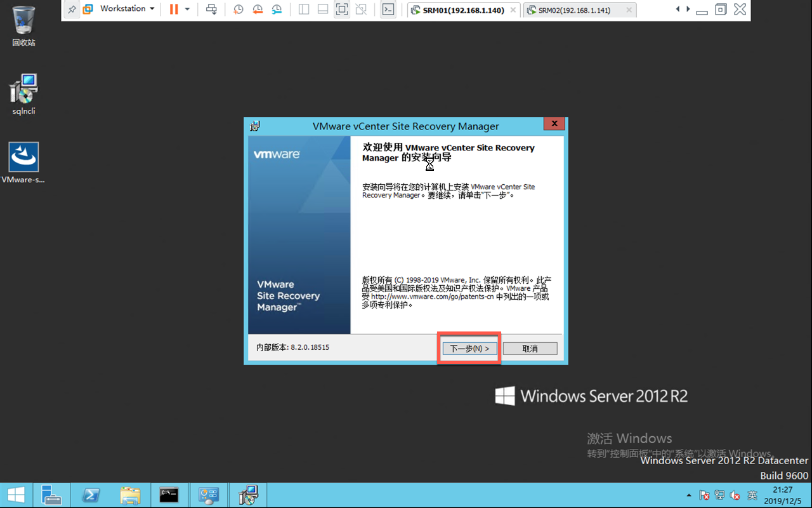This screenshot has height=508, width=812.
Task: Open the 21:27 clock and date
Action: point(783,495)
